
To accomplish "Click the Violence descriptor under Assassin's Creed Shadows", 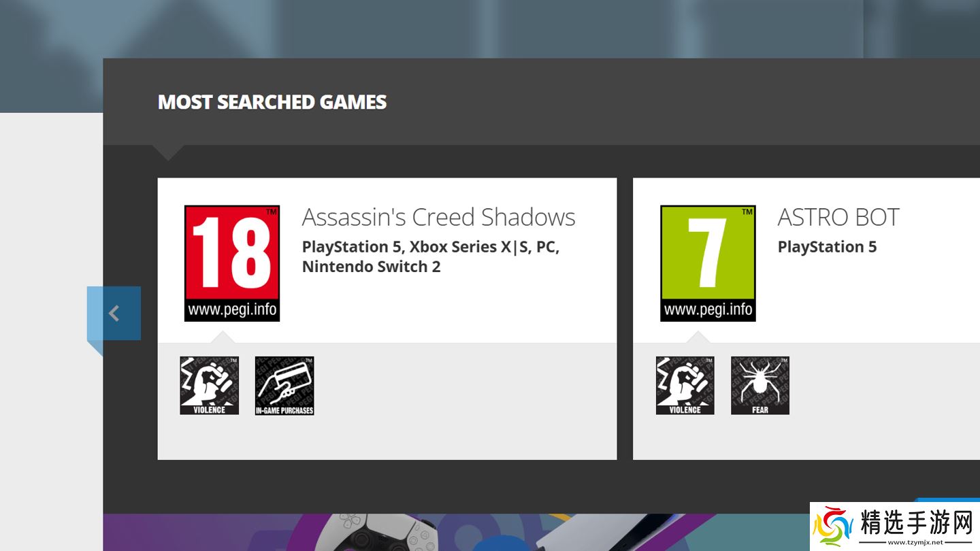I will 209,385.
